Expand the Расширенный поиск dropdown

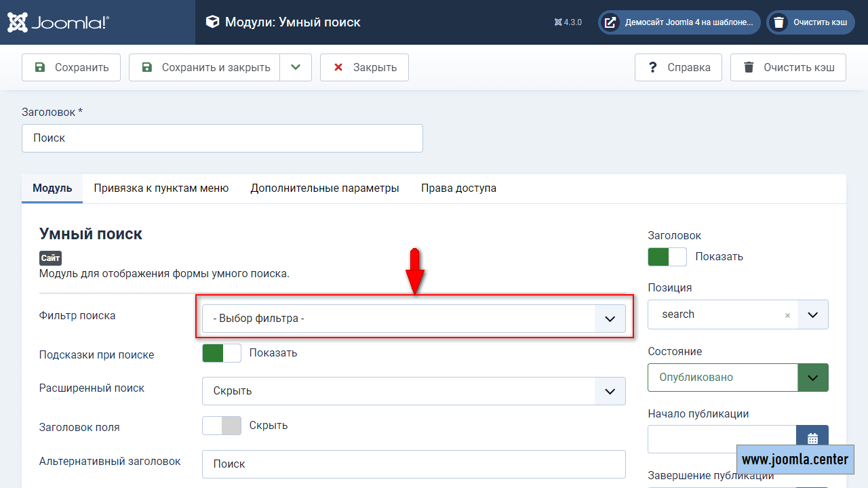click(x=414, y=391)
